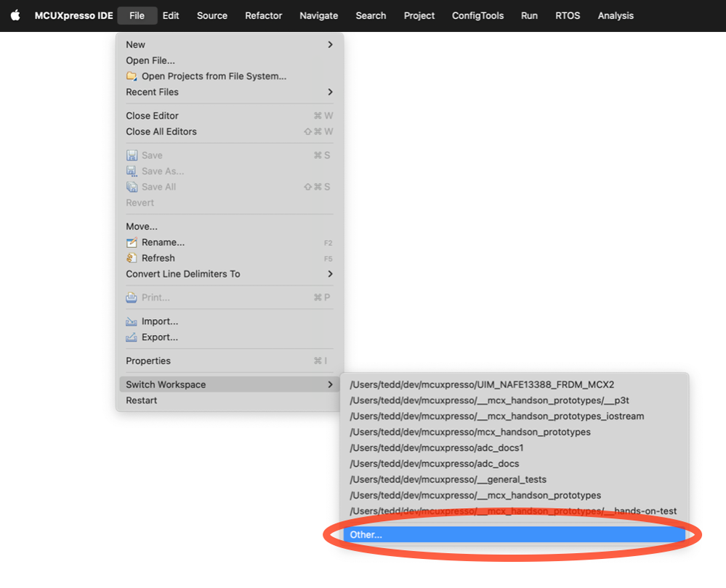The image size is (726, 588).
Task: Open the Analysis menu
Action: tap(616, 15)
